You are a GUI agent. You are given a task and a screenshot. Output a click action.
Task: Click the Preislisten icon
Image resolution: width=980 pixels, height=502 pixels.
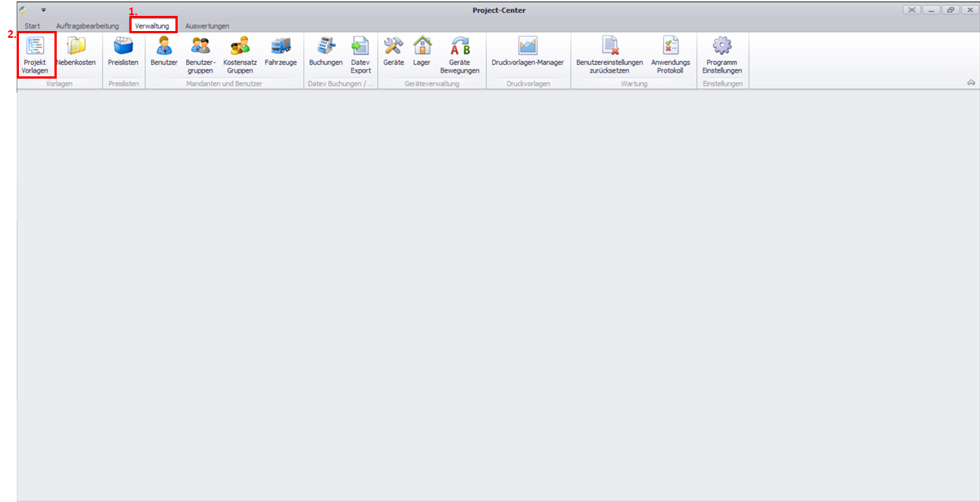click(x=123, y=47)
